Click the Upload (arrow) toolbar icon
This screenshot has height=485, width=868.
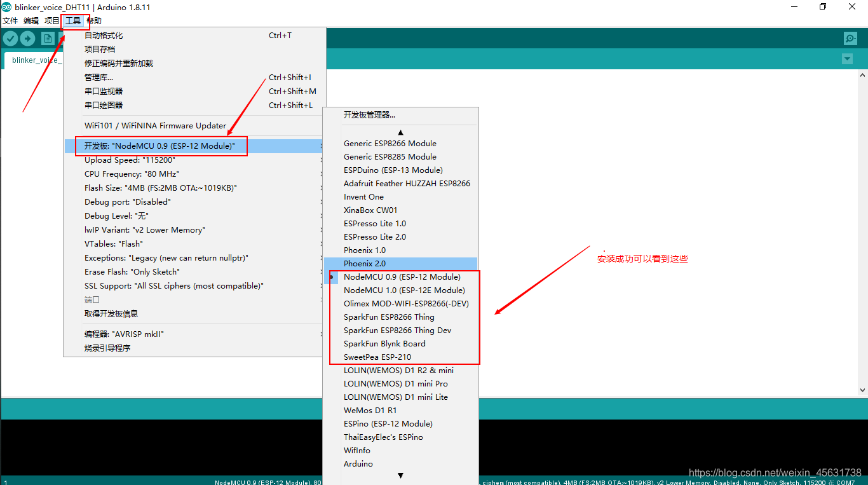point(27,38)
